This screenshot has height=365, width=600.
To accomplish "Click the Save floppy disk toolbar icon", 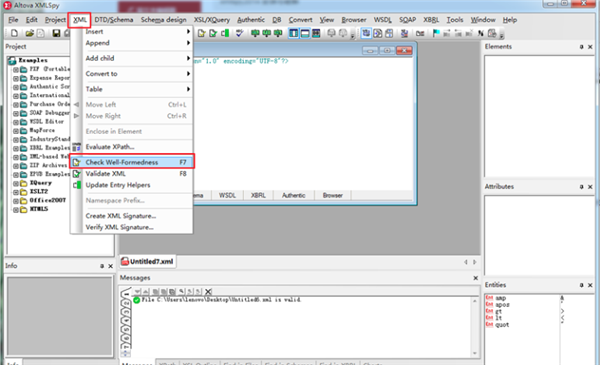I will pos(56,34).
